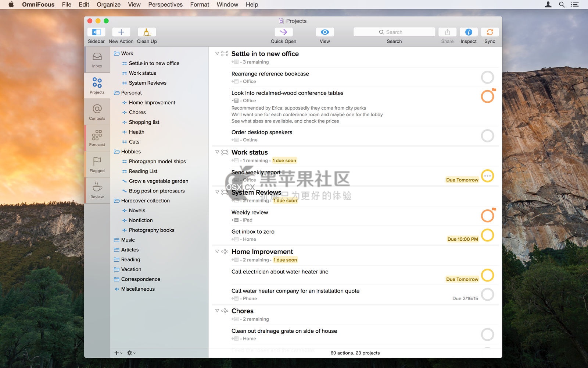This screenshot has height=368, width=588.
Task: Click the Cats project icon in sidebar
Action: 125,142
